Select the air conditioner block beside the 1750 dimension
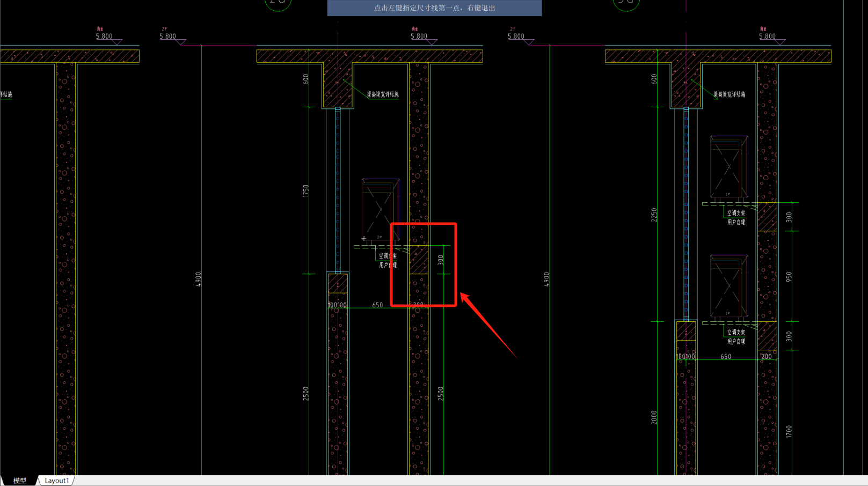The image size is (868, 486). [x=380, y=210]
